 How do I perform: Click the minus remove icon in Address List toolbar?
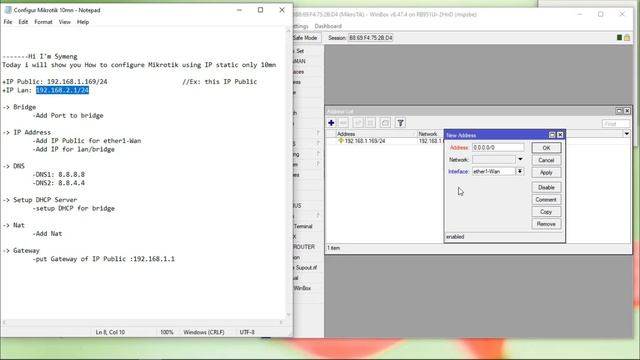coord(343,123)
